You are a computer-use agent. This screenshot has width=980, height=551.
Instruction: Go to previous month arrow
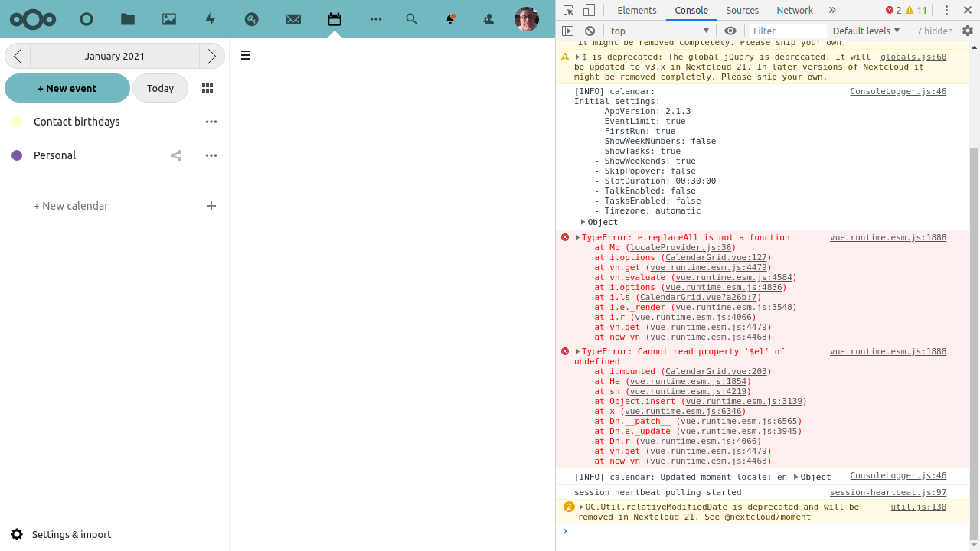click(18, 56)
